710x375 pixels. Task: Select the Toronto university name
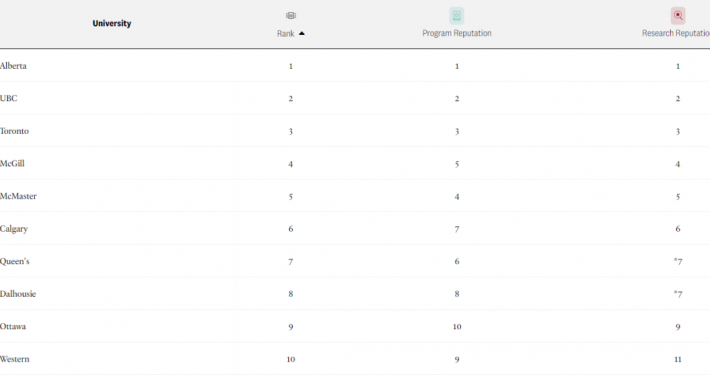[x=14, y=131]
